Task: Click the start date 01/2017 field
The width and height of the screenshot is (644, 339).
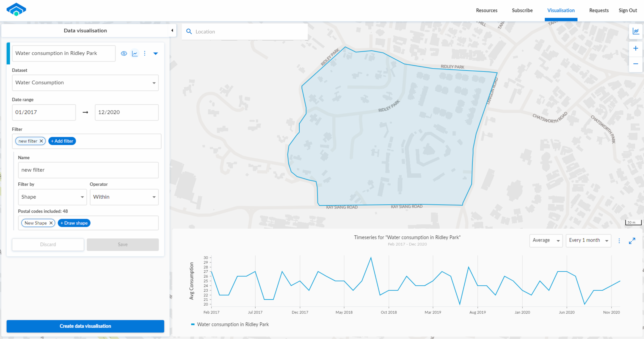Action: tap(44, 113)
